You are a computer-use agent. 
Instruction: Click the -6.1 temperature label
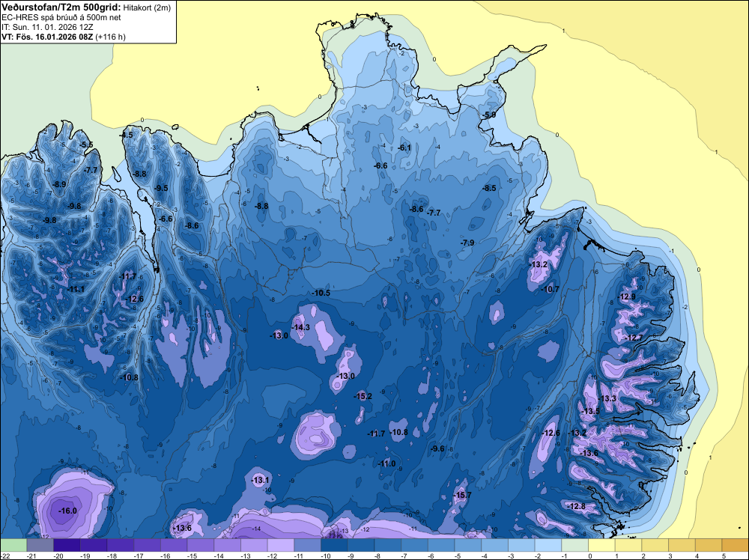404,148
